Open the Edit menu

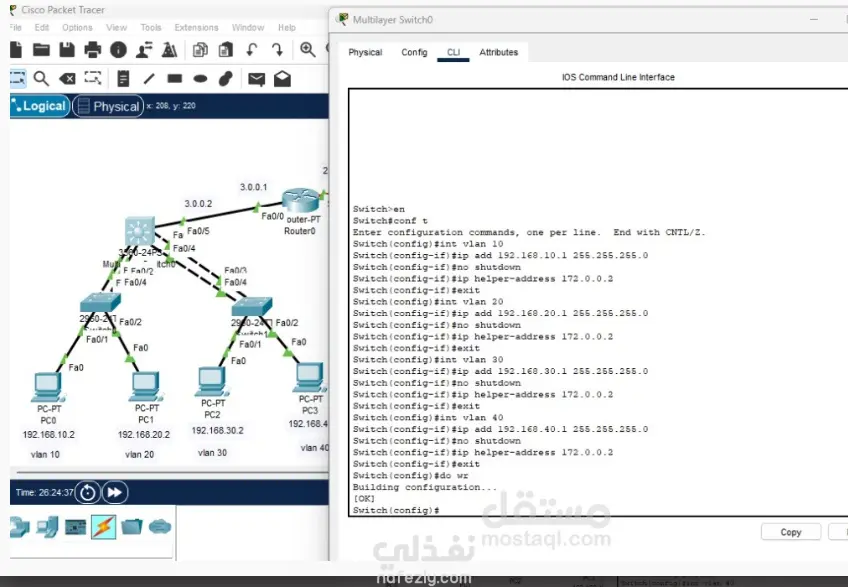42,28
